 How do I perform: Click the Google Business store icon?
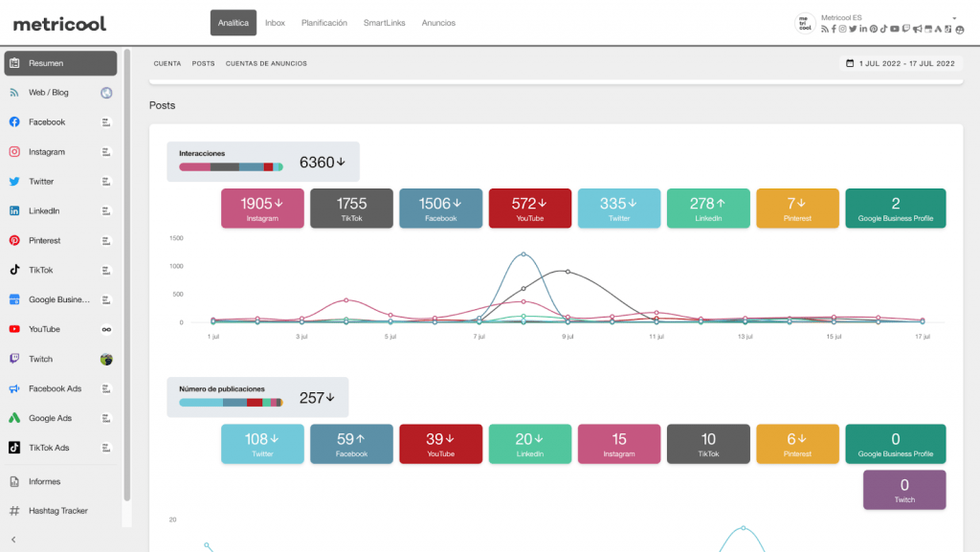tap(14, 299)
